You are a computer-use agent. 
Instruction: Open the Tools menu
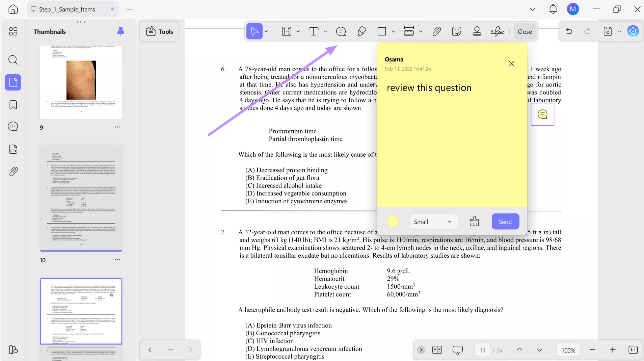pos(159,31)
